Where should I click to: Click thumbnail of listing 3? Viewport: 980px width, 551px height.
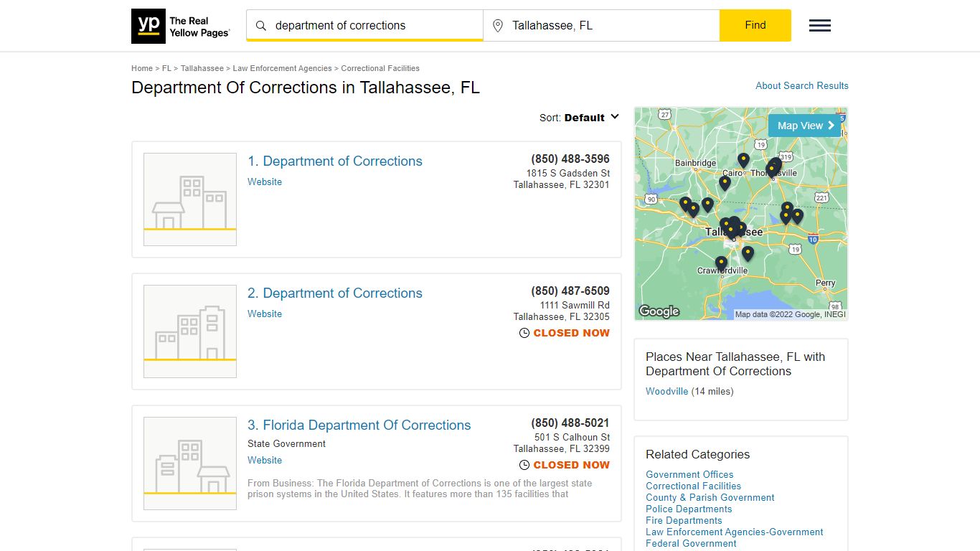190,463
